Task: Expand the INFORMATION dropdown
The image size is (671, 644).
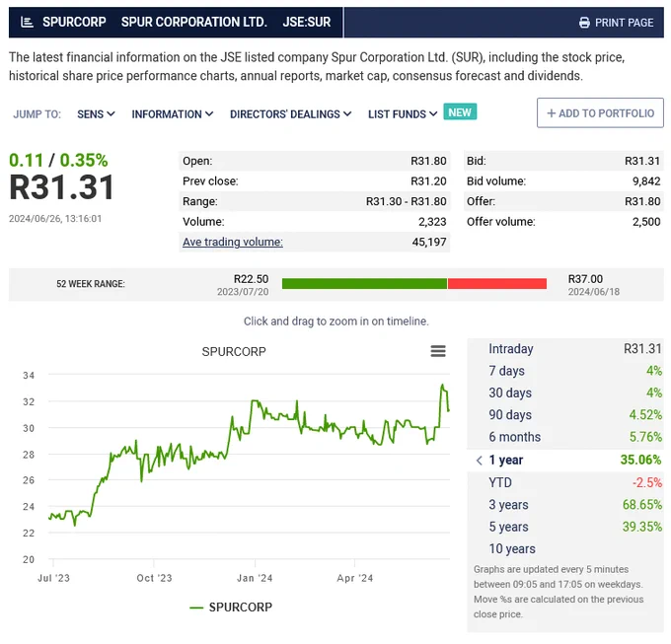Action: click(172, 114)
